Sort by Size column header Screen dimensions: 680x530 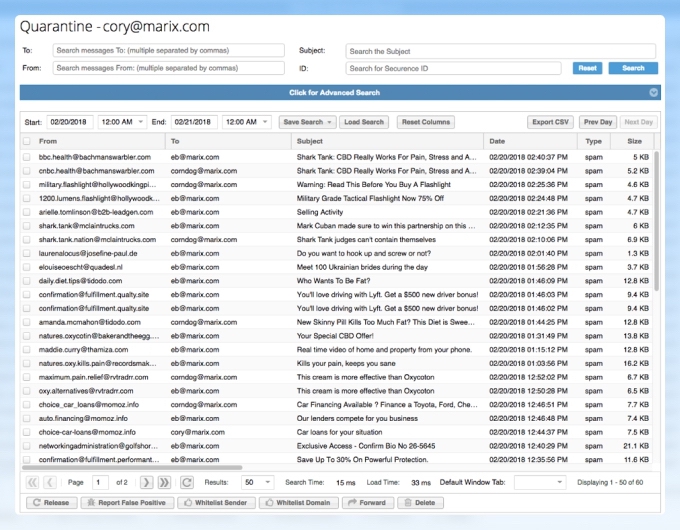[632, 141]
